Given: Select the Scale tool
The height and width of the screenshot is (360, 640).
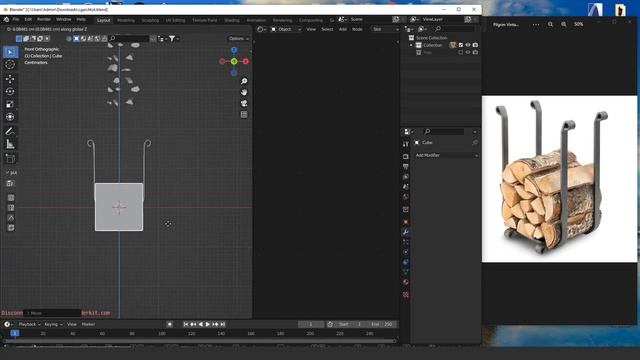Looking at the screenshot, I should click(10, 104).
